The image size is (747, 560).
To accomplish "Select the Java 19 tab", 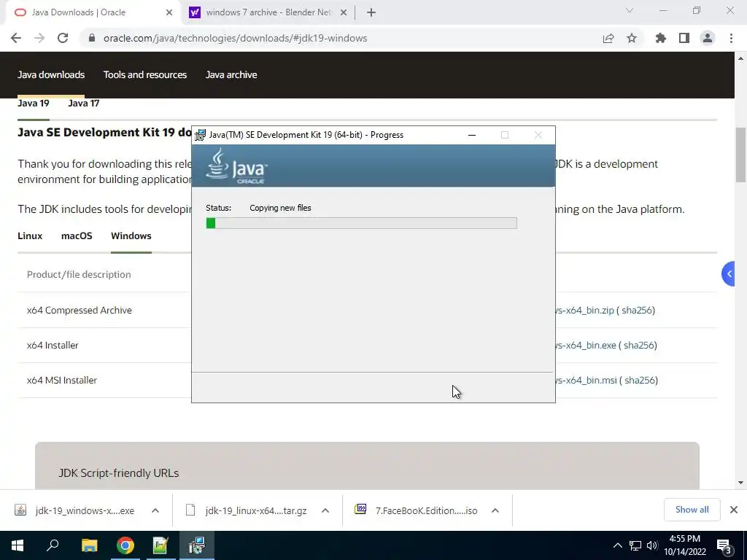I will click(x=34, y=104).
